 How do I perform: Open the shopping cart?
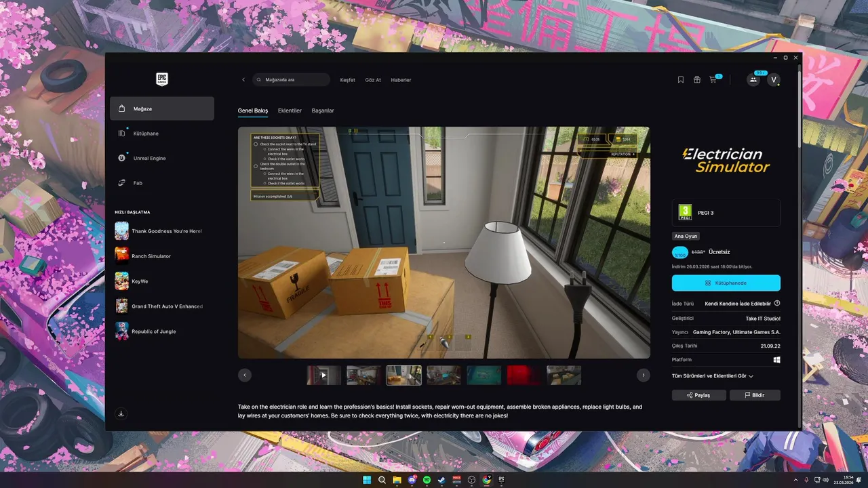(713, 79)
